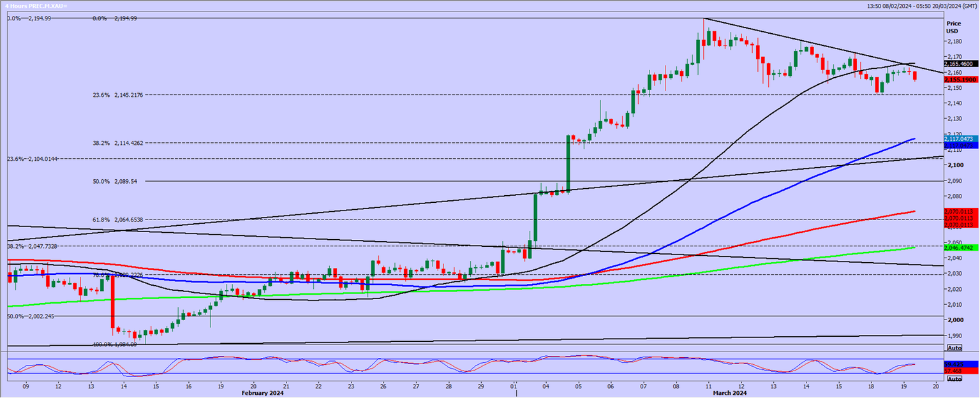
Task: Click the green moving average tag 2,046.4742
Action: [x=958, y=246]
